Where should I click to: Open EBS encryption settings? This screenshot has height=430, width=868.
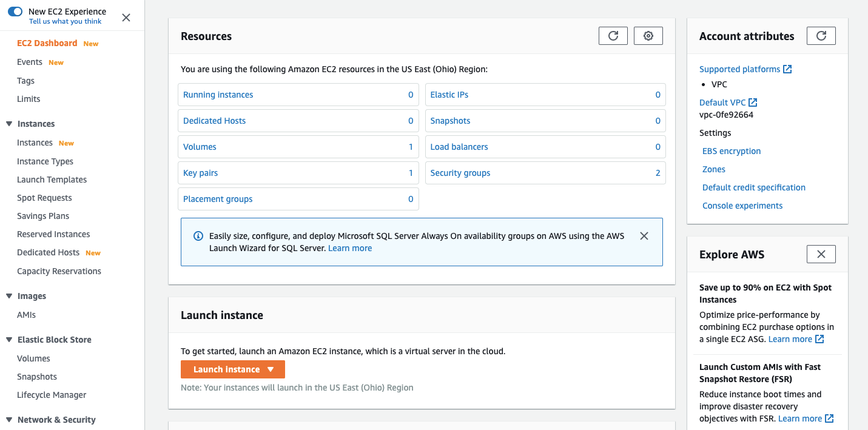point(732,151)
